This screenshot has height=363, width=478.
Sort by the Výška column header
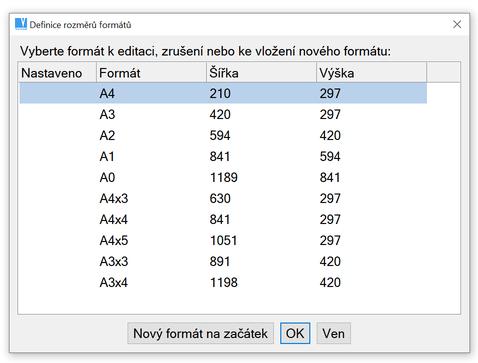[371, 72]
